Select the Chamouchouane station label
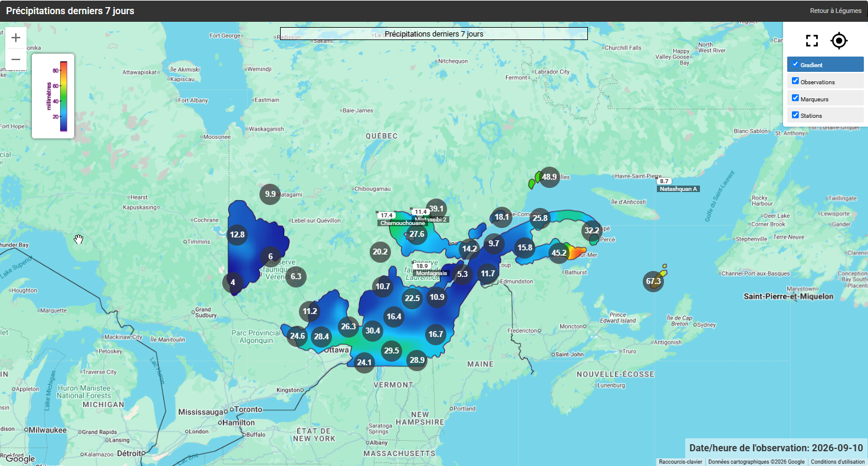 402,223
